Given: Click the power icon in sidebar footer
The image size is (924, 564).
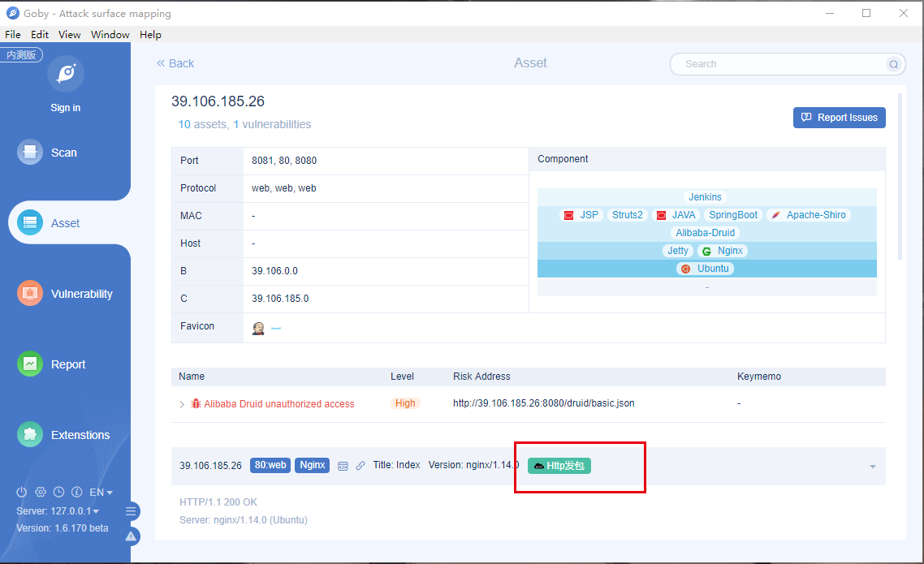Looking at the screenshot, I should click(x=22, y=492).
